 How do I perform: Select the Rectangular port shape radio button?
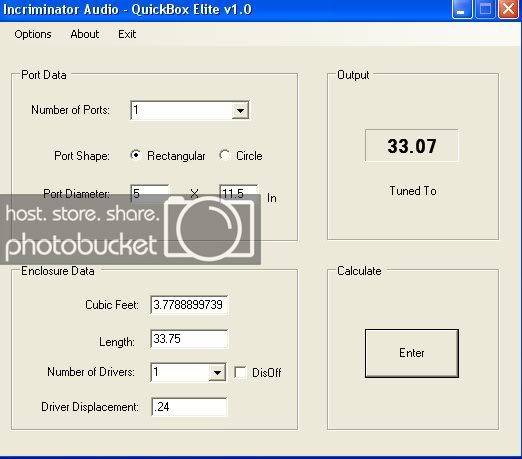[x=135, y=155]
